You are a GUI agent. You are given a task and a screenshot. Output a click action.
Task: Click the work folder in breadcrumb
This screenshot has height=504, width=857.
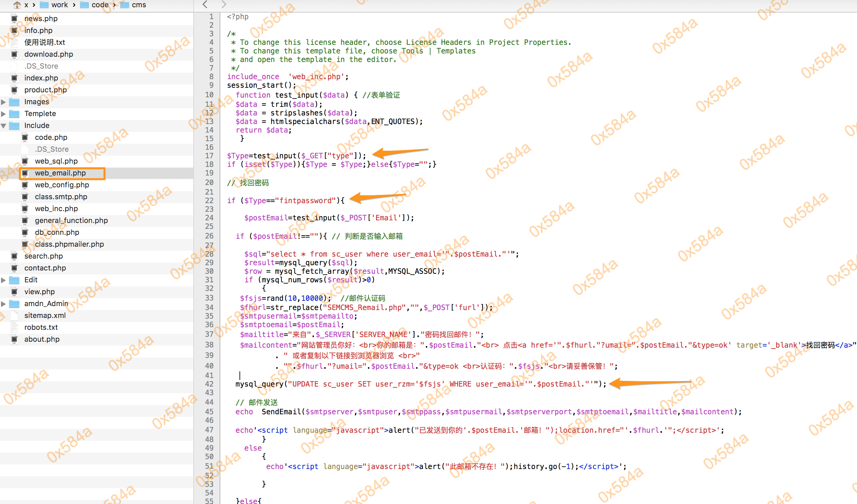(x=59, y=5)
